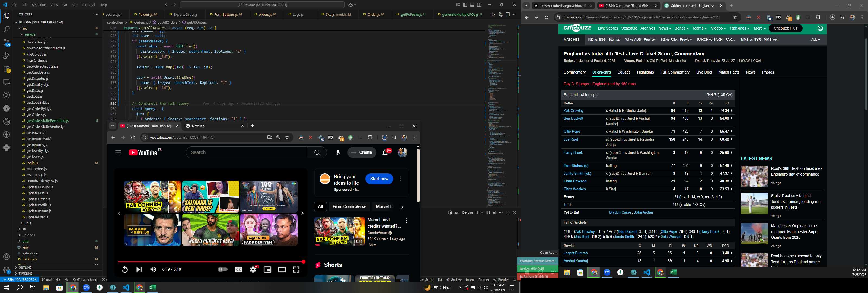Enter YouTube fullscreen mode
The height and width of the screenshot is (293, 868).
pos(296,269)
